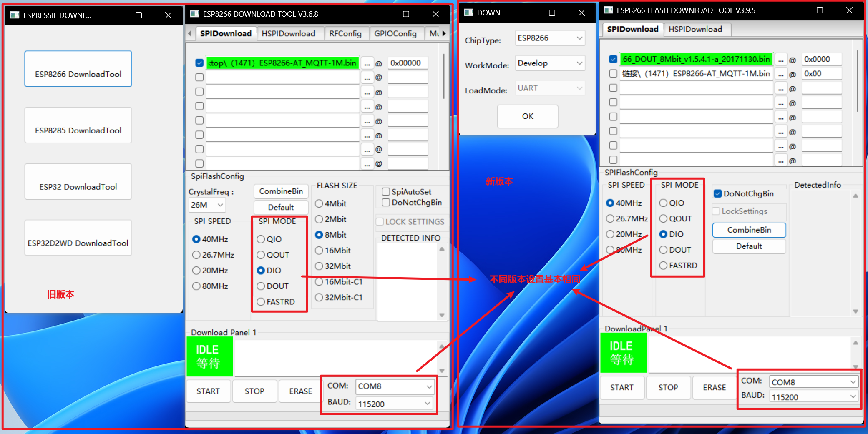Viewport: 868px width, 434px height.
Task: Open 115200 baud dropdown in V3.6.8
Action: 394,404
